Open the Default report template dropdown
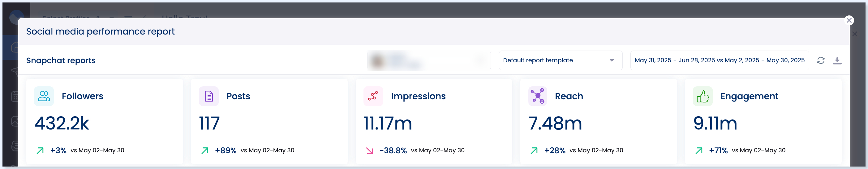Screen dimensions: 868x169 (x=560, y=60)
